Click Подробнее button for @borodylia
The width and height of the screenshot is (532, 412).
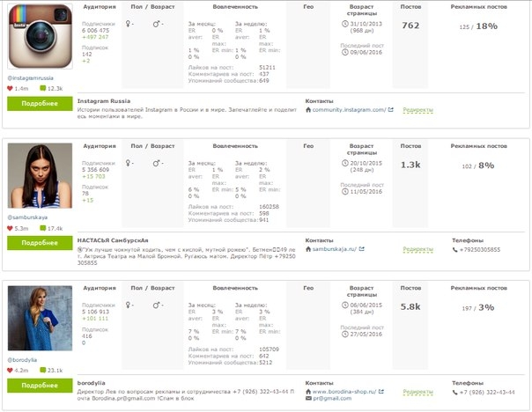click(40, 386)
